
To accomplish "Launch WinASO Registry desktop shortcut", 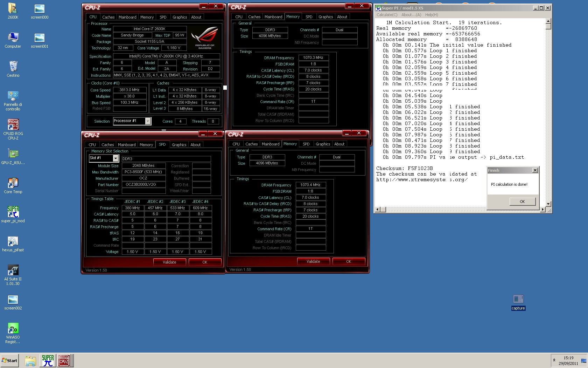I will pyautogui.click(x=13, y=333).
